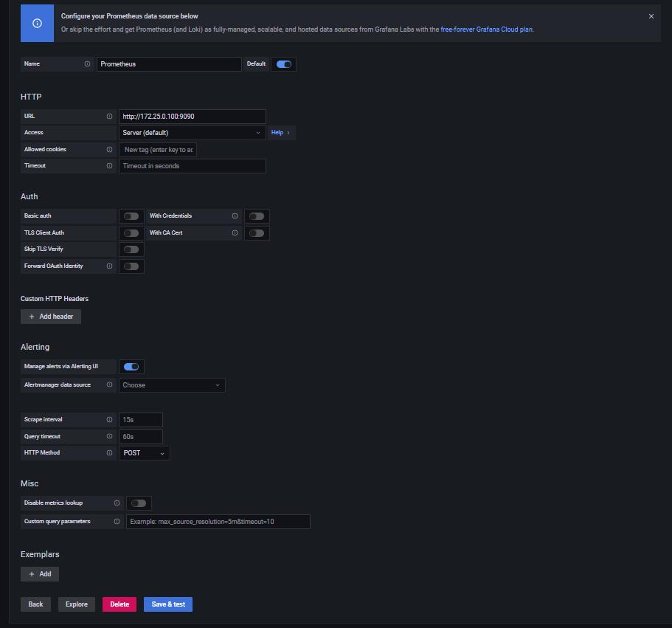
Task: Click the info icon beside Name
Action: [x=88, y=64]
